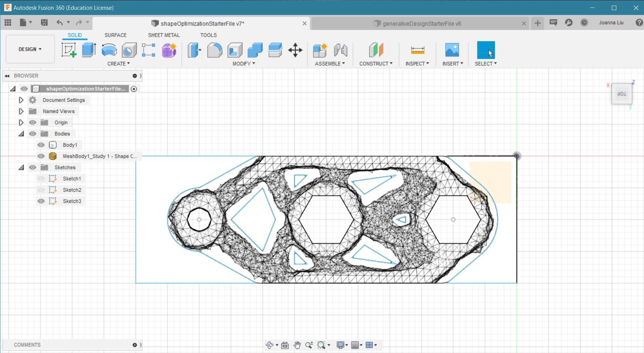Click the Offset Plane construct icon
The image size is (644, 353).
[x=376, y=50]
